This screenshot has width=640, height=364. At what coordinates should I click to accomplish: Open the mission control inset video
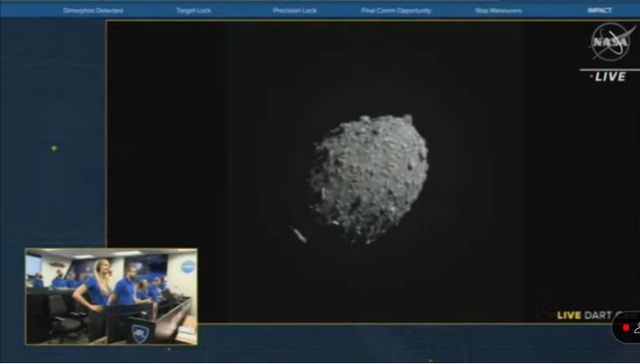[x=111, y=297]
